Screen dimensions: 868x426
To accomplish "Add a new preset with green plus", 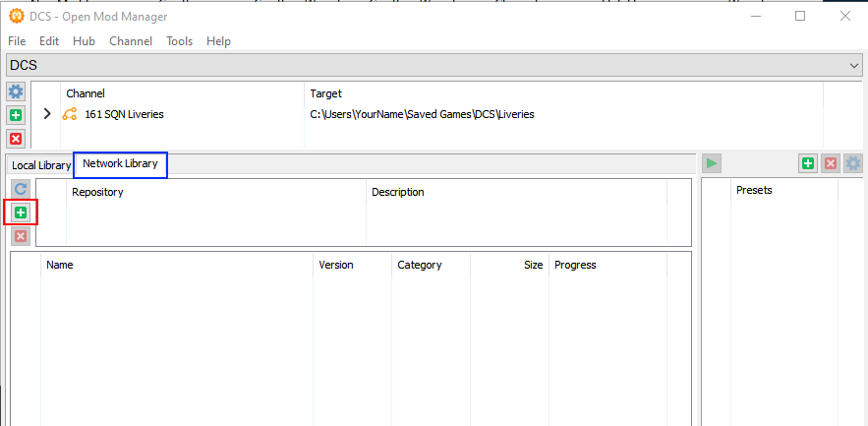I will [x=808, y=163].
